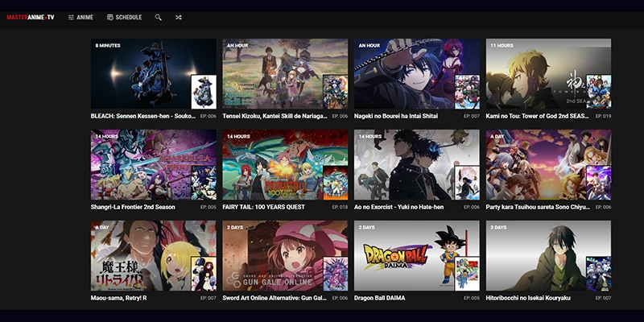Screen dimensions: 644x322
Task: Click title 'Dragon Ball DAIMA'
Action: coord(379,298)
